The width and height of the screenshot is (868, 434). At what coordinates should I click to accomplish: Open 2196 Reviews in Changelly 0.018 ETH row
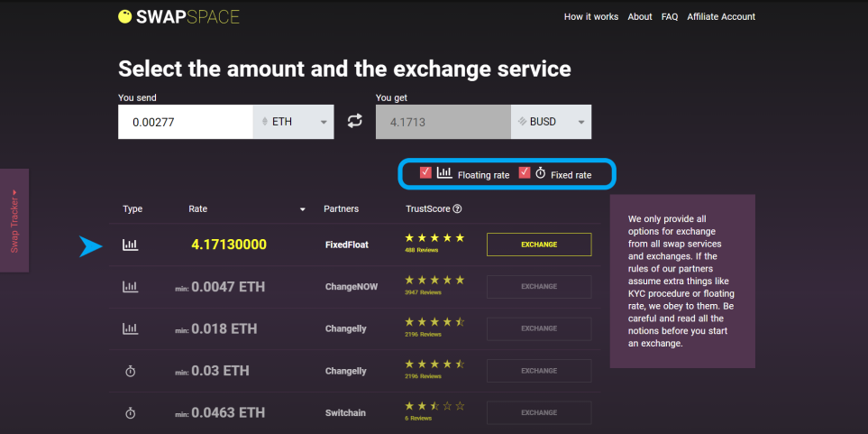(423, 335)
